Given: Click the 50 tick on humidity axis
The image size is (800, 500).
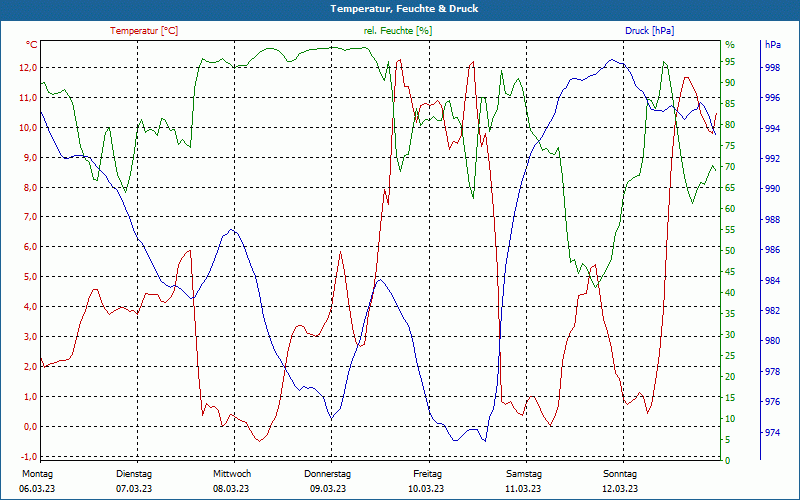Looking at the screenshot, I should [730, 251].
